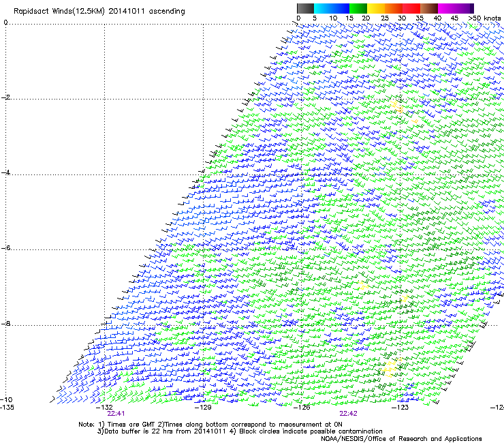Click the 'Rapidscat Winds(12.5KM) 20141011 ascending' title
504x443 pixels.
pos(99,12)
